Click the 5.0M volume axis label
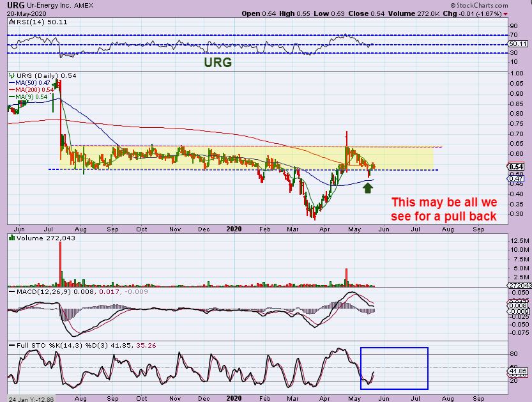 tap(521, 268)
